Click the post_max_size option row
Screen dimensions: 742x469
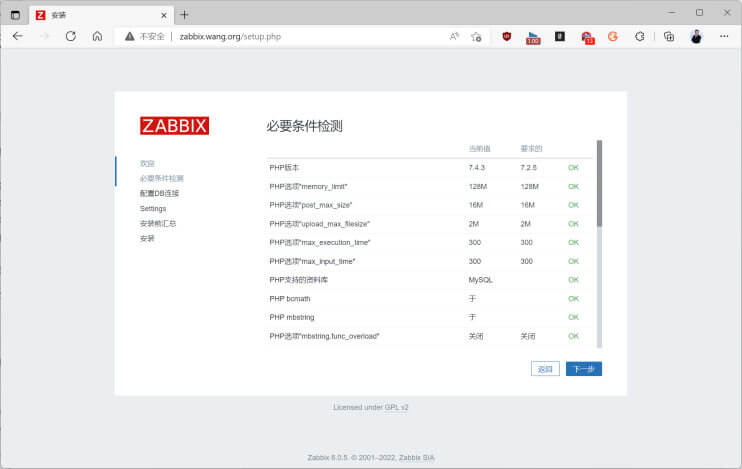click(x=429, y=205)
